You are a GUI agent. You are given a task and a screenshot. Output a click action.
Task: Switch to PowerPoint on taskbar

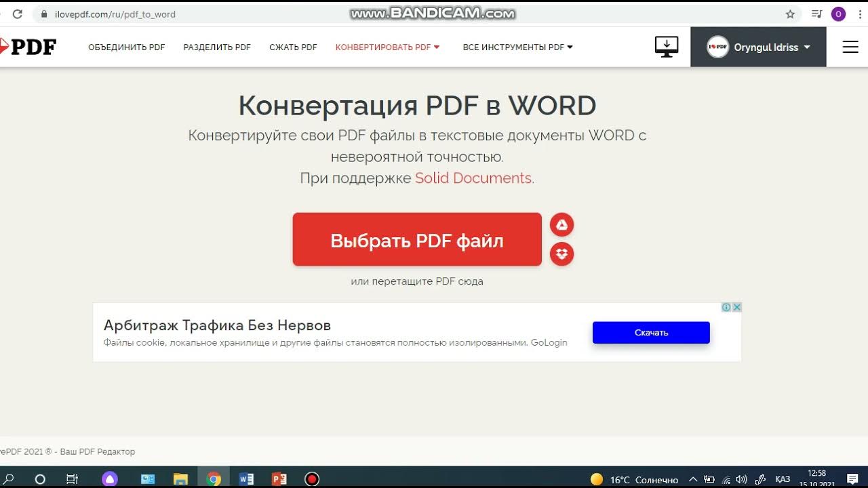pyautogui.click(x=279, y=479)
